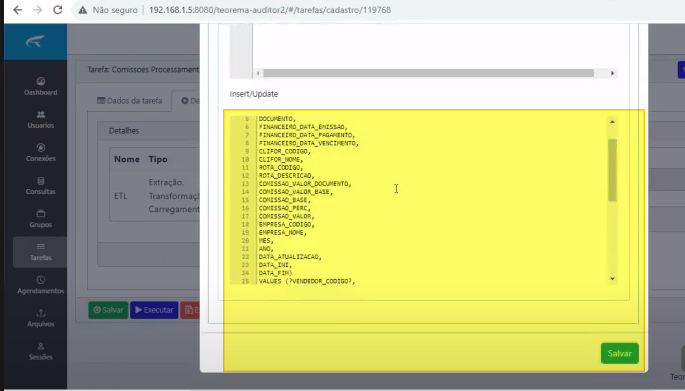Select Tarefas list icon
This screenshot has height=391, width=685.
tap(41, 246)
